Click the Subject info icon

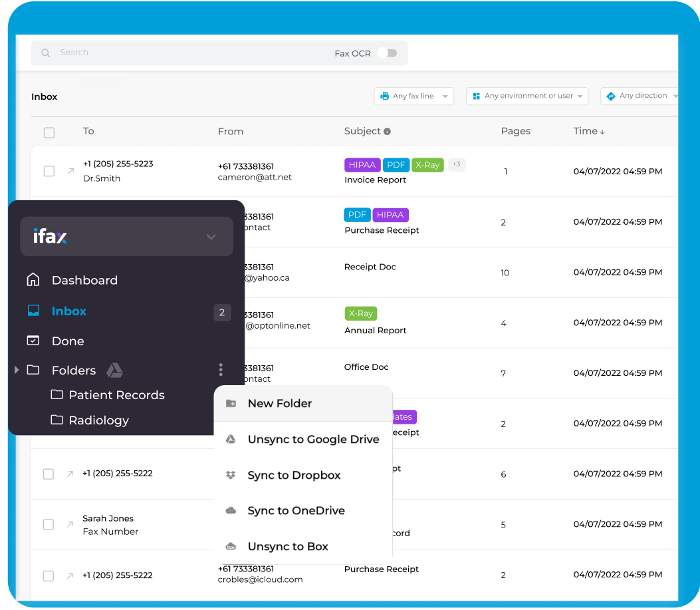pos(387,132)
